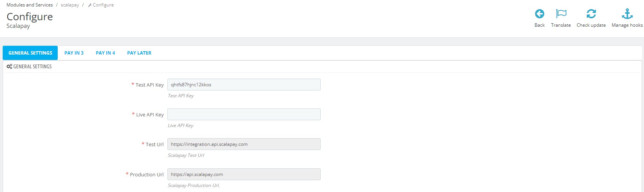
Task: Click the Scalapay subtitle under Configure
Action: [18, 26]
